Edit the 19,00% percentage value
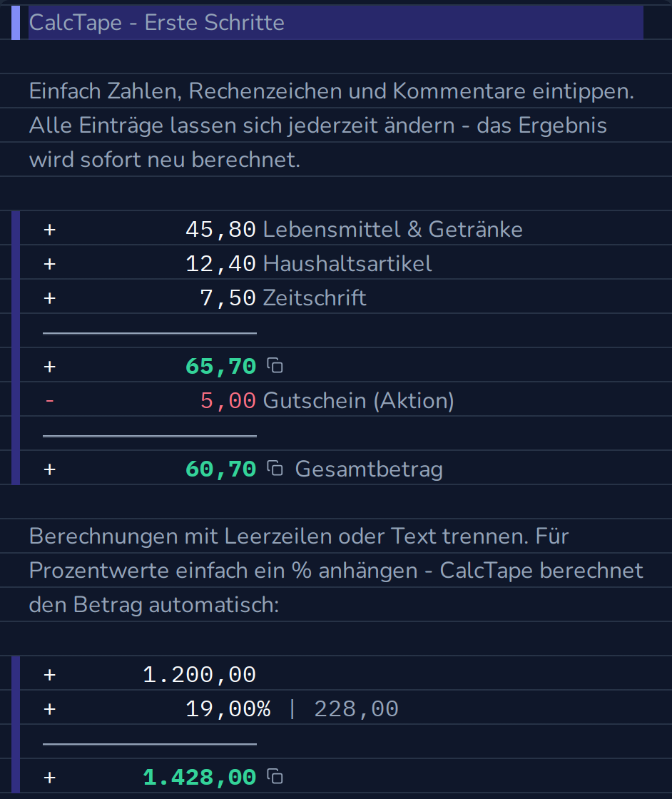This screenshot has width=672, height=799. [228, 709]
